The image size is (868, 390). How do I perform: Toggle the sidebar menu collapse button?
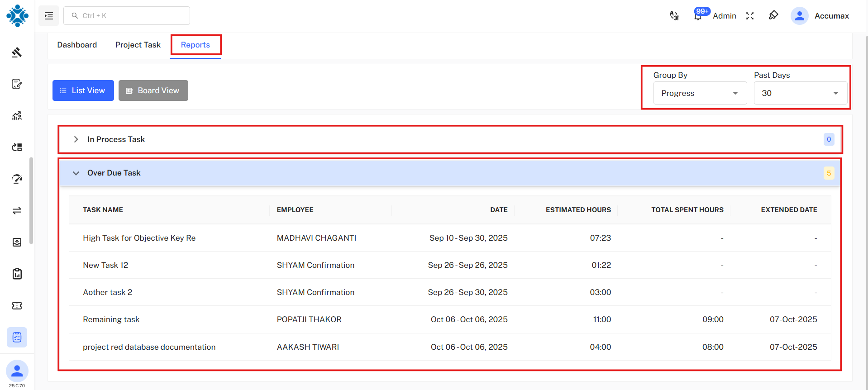point(49,16)
